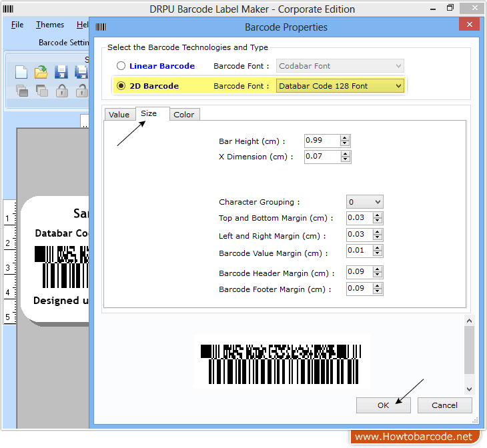This screenshot has width=487, height=448.
Task: Select the 2D Barcode radio button
Action: (x=121, y=86)
